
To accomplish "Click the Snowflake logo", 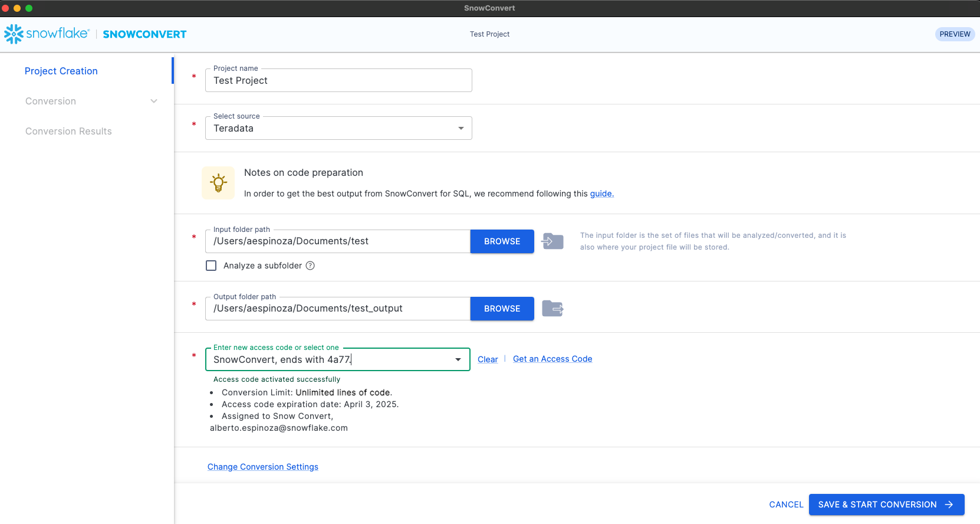I will (x=46, y=34).
